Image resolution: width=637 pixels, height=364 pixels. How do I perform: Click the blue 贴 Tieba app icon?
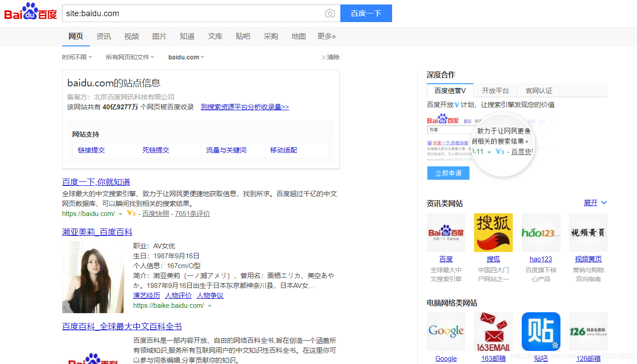click(541, 332)
